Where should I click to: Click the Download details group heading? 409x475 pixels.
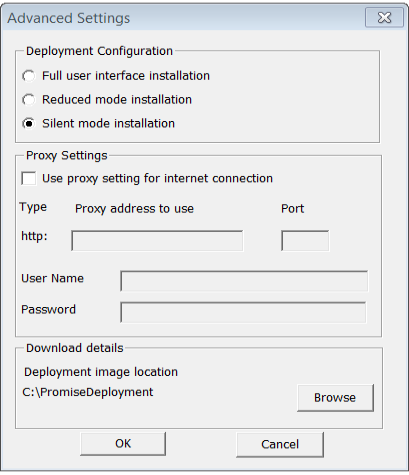[75, 348]
